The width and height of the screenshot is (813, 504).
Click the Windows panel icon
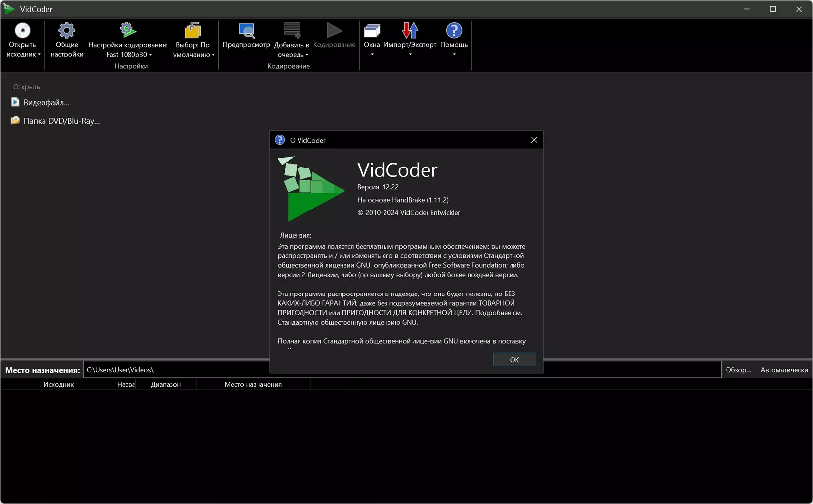(x=372, y=31)
